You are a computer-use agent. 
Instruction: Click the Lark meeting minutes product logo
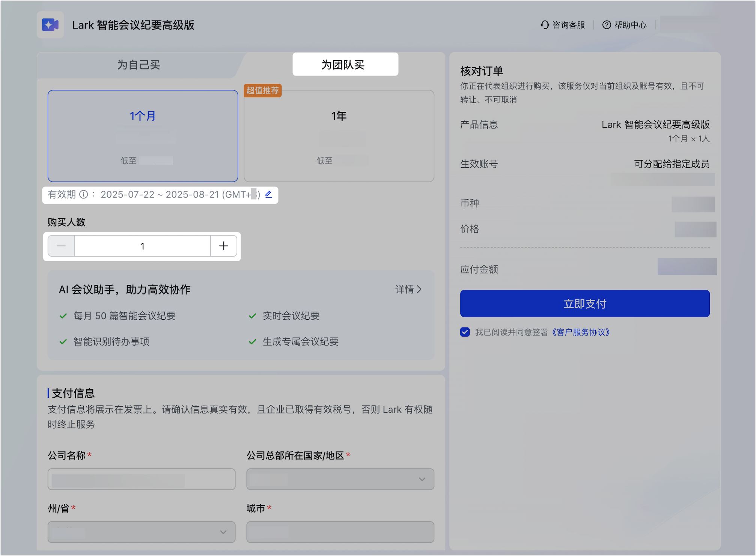(50, 25)
